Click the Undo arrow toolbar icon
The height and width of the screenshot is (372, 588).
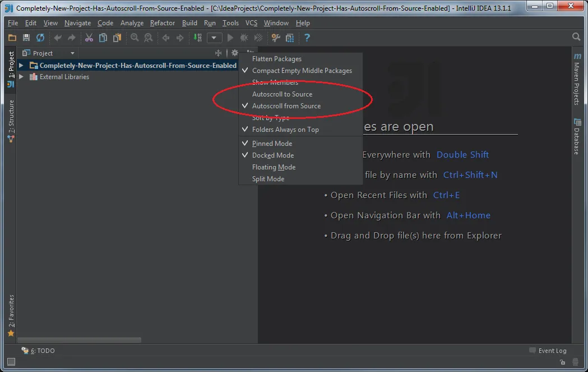pos(58,38)
